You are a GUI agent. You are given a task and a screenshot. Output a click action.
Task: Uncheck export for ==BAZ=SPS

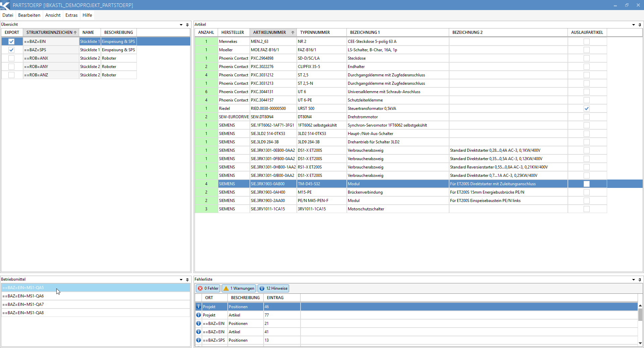click(x=11, y=50)
